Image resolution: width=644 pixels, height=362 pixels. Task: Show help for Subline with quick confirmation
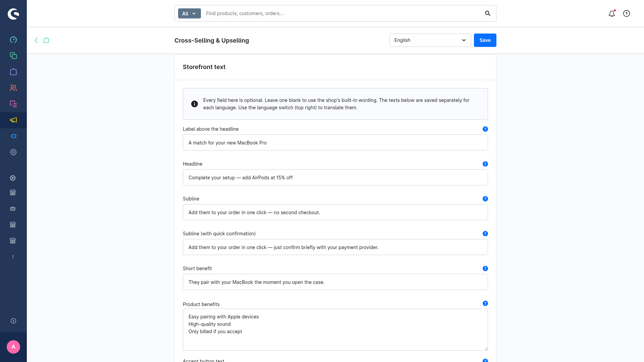[x=485, y=234]
